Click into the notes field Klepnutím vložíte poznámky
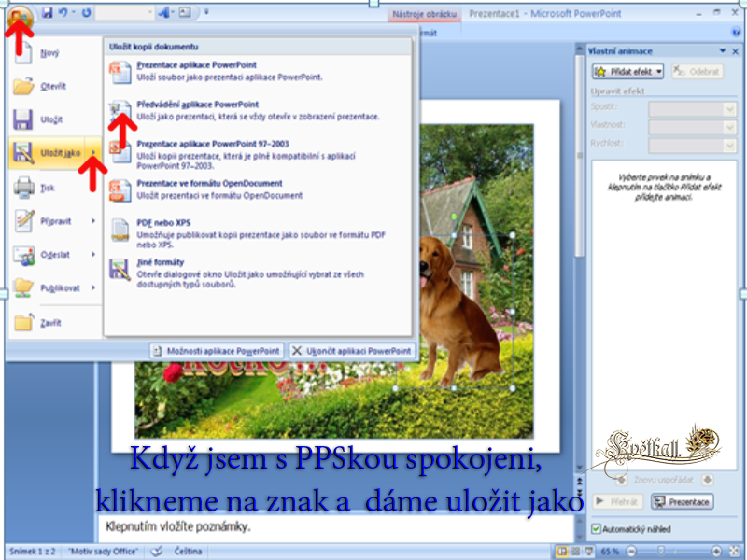 [x=336, y=528]
